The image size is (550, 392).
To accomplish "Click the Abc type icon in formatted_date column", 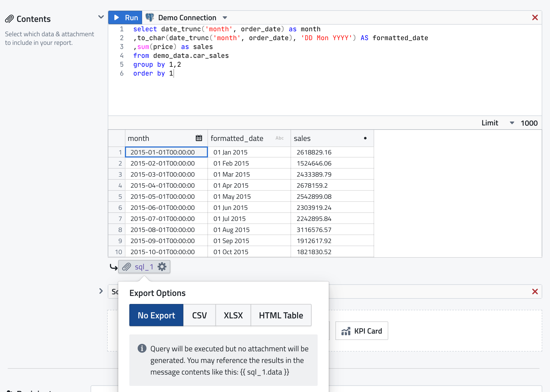I will click(279, 138).
